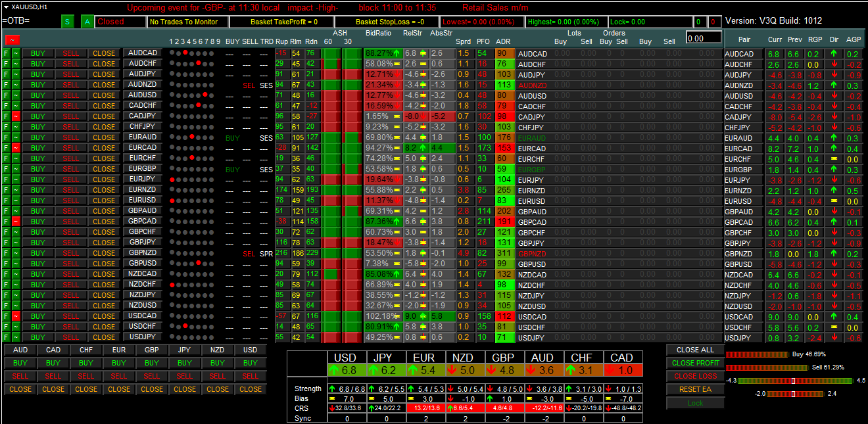This screenshot has width=868, height=424.
Task: Toggle the green ~ button on the EURJPY row
Action: pos(16,179)
